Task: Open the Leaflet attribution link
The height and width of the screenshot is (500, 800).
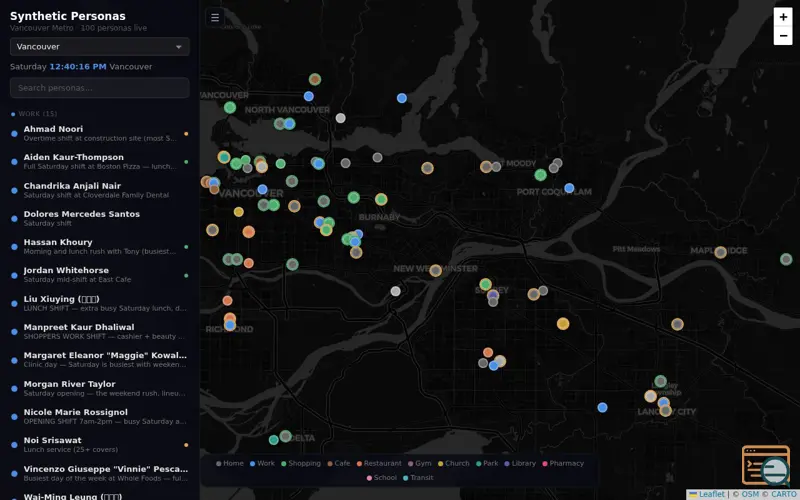Action: tap(707, 494)
